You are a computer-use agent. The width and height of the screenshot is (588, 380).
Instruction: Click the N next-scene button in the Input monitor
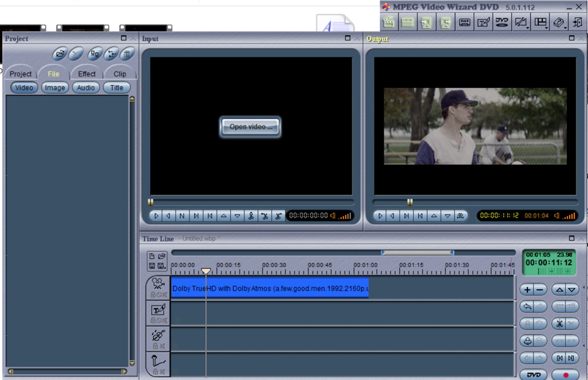point(182,215)
